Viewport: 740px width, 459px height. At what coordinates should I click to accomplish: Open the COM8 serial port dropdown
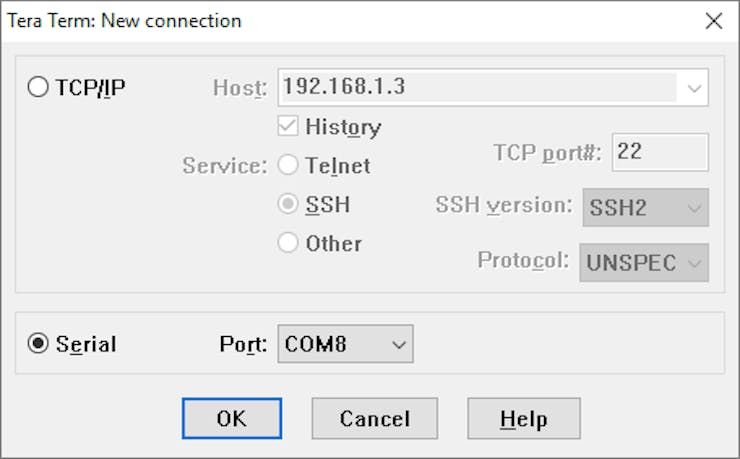[345, 343]
